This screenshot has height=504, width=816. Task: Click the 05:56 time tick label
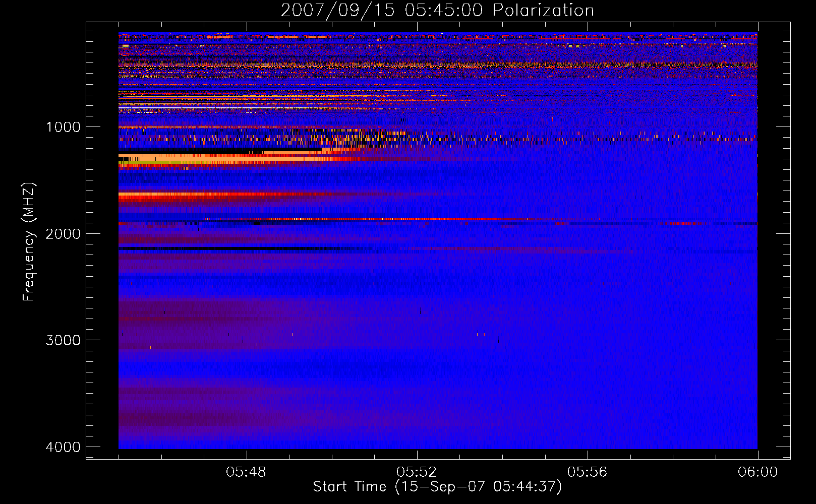588,472
